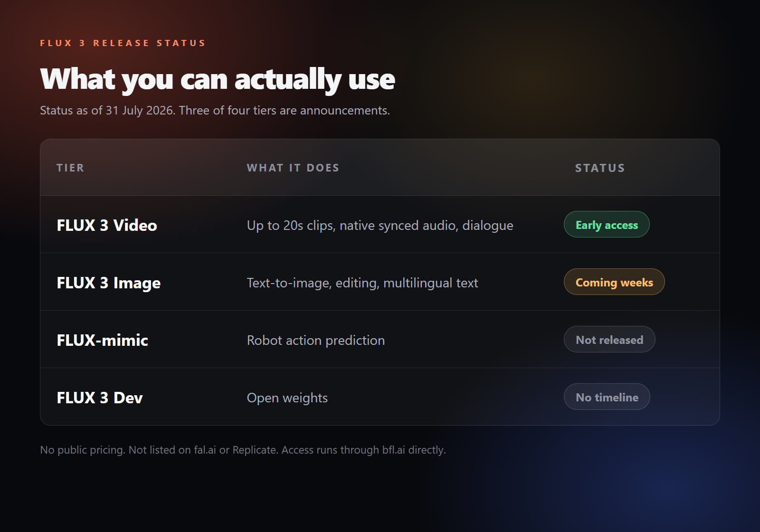Select the FLUX 3 Video tier name
Image resolution: width=760 pixels, height=532 pixels.
107,225
